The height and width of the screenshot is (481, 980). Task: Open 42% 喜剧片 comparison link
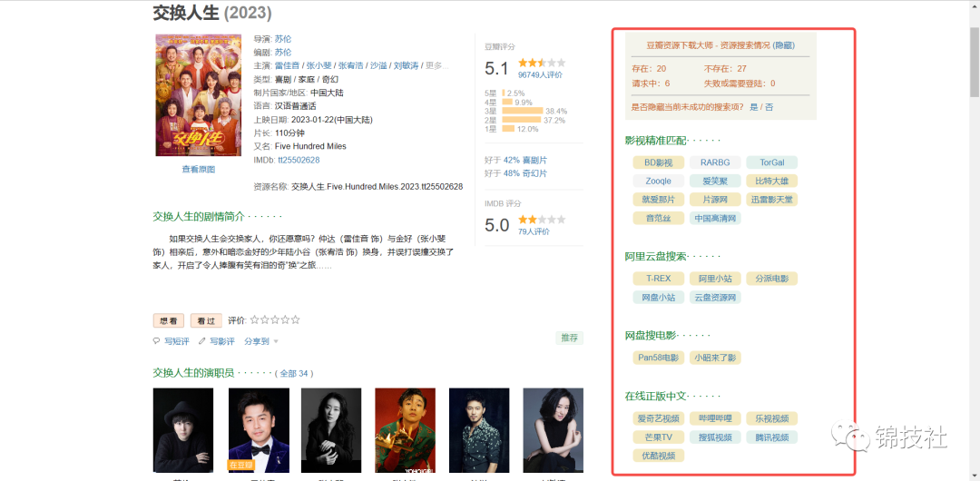pos(525,160)
